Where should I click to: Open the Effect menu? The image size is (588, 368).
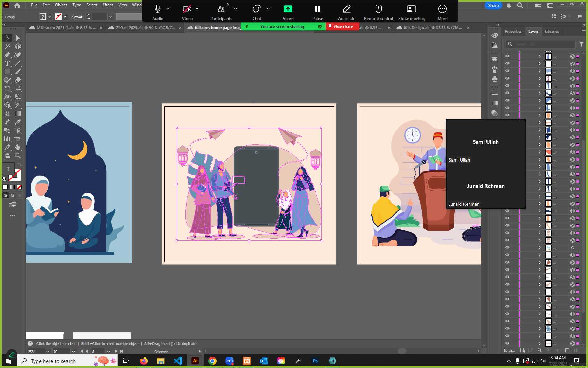pyautogui.click(x=108, y=5)
